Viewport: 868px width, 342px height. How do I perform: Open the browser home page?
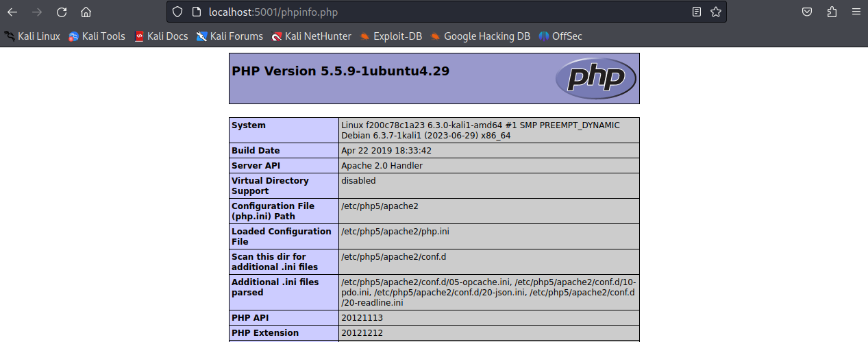86,12
